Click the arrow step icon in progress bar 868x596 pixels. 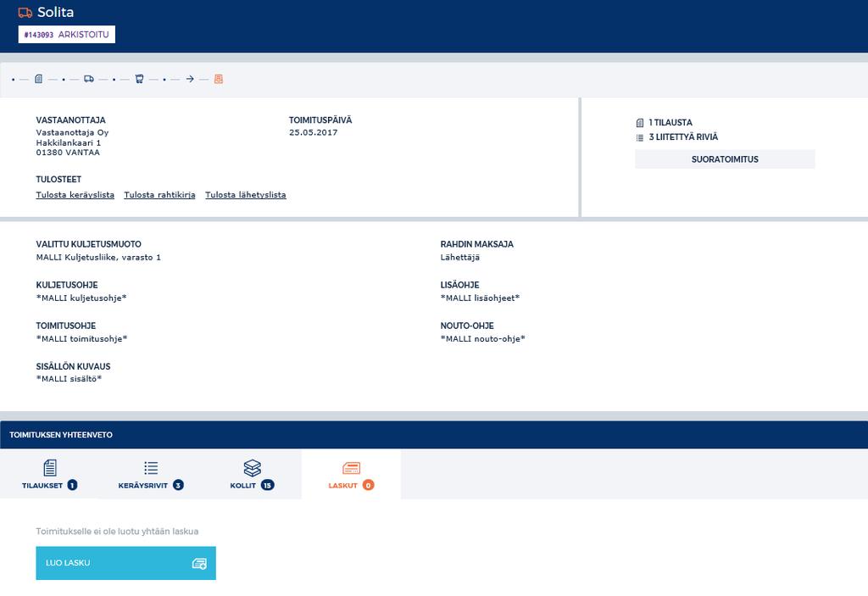point(190,79)
